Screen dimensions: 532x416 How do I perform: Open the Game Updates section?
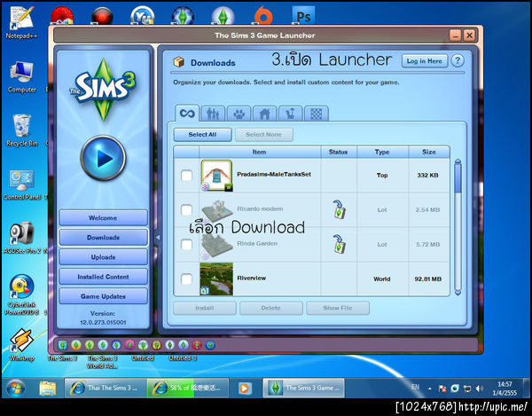[x=103, y=296]
